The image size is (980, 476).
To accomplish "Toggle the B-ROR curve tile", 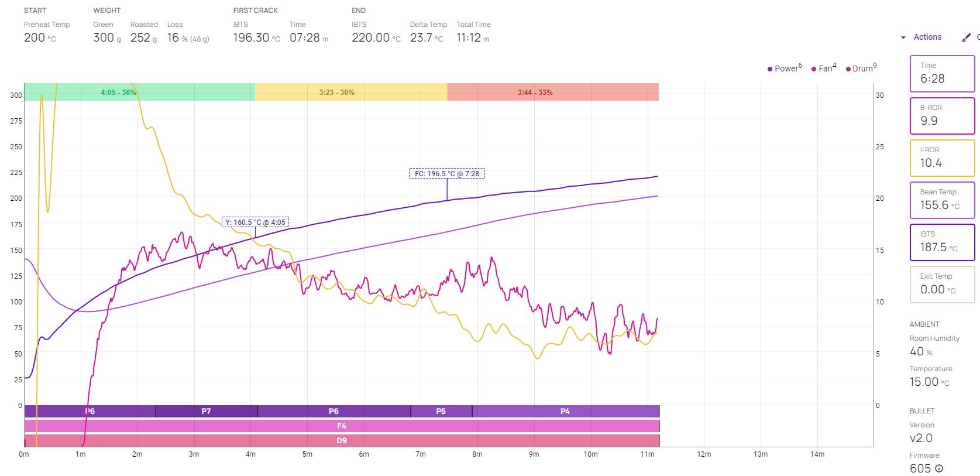I will 942,116.
